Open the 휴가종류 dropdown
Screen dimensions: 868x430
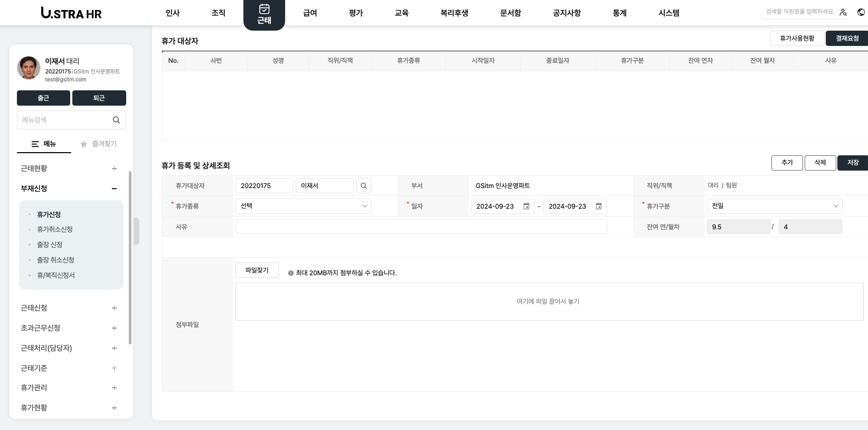pyautogui.click(x=303, y=206)
